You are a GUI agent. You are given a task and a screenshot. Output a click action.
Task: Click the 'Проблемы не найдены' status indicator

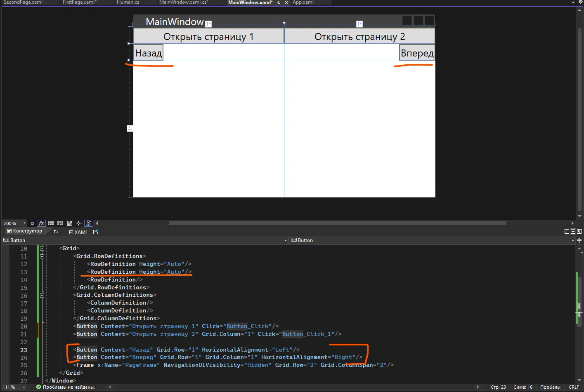point(66,387)
